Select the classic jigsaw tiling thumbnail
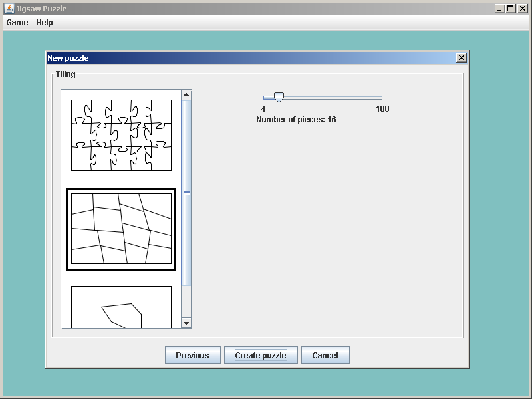Viewport: 532px width, 399px height. [x=121, y=135]
